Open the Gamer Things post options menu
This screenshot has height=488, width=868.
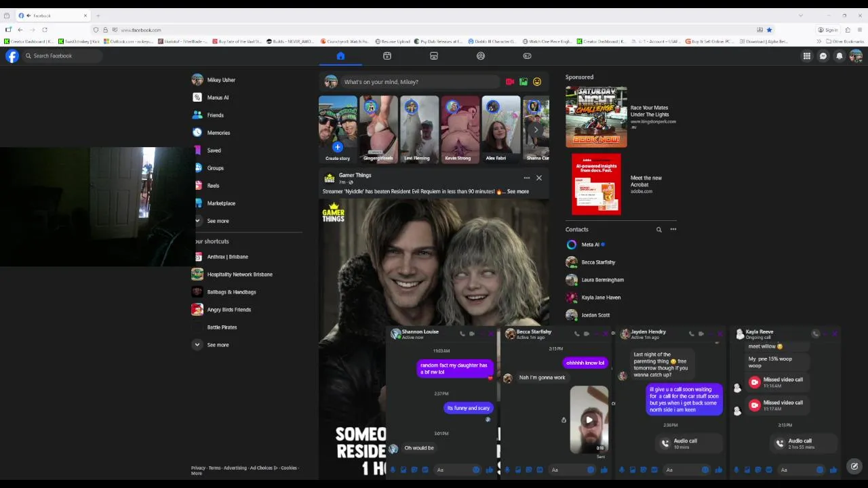[x=526, y=178]
